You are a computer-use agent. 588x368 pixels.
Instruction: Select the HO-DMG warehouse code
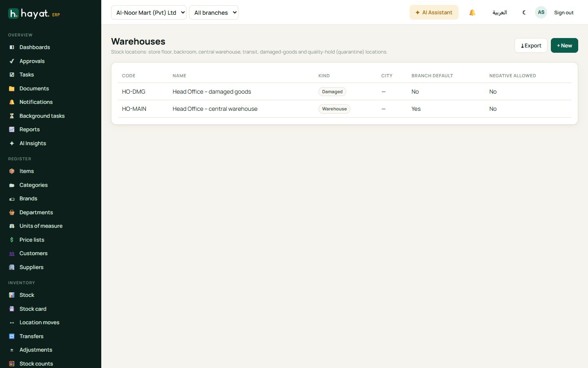134,92
